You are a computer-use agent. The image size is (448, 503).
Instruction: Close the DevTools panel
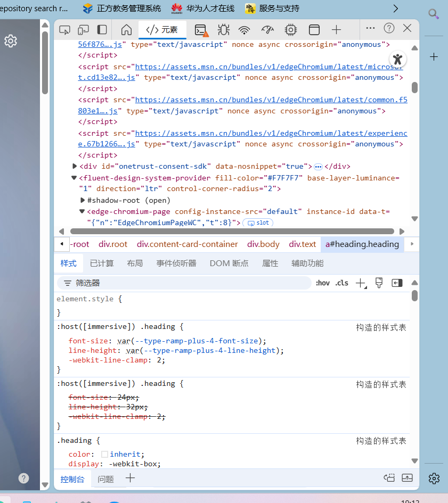point(407,28)
